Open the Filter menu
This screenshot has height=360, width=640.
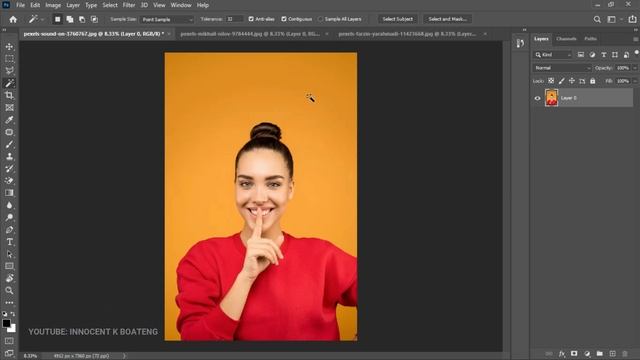pos(129,5)
